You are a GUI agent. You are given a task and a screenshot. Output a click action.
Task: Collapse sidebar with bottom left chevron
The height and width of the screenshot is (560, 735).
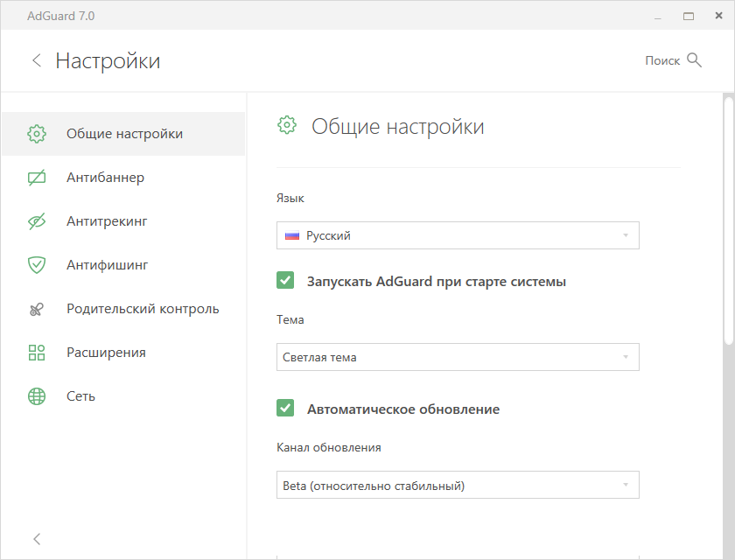37,539
